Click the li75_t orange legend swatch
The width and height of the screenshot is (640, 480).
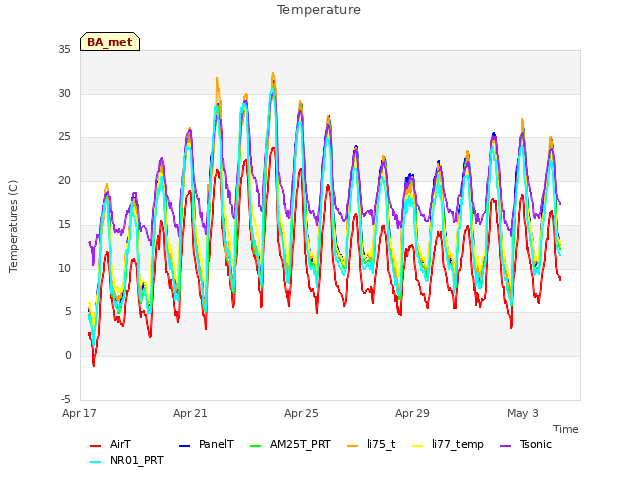pos(352,446)
